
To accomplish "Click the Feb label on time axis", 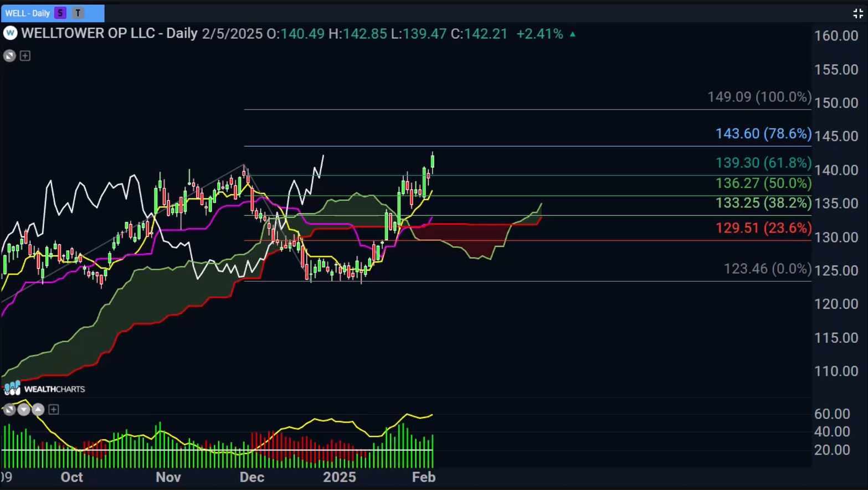I will 424,477.
